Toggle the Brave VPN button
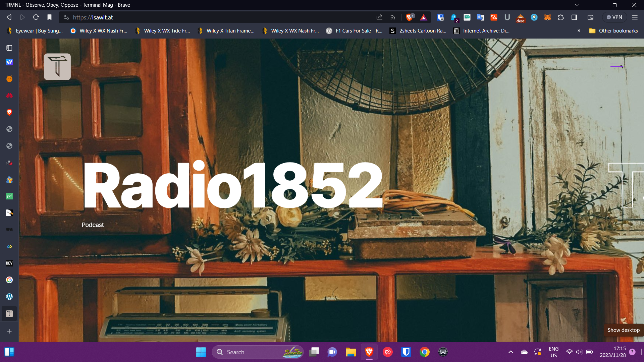The width and height of the screenshot is (644, 362). [x=614, y=17]
